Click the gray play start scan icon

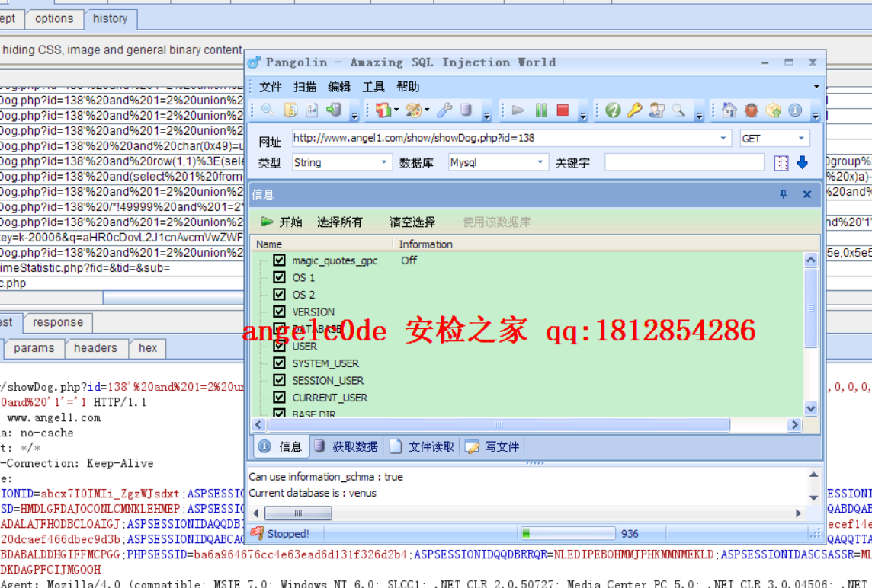pyautogui.click(x=518, y=110)
